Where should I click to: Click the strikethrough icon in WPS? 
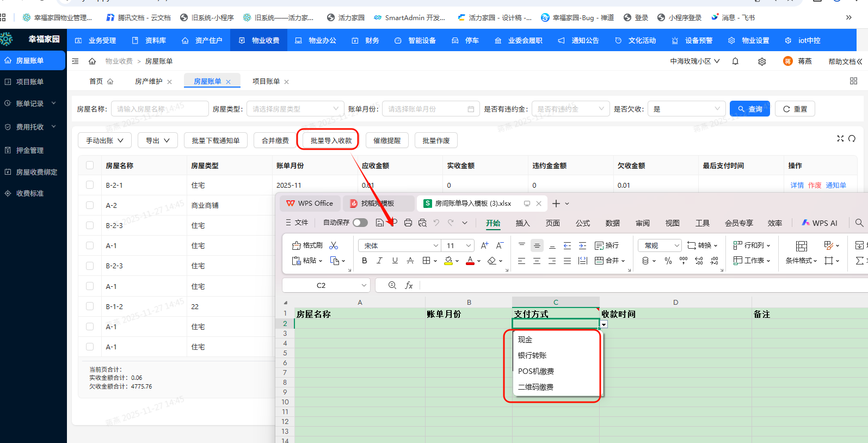[410, 261]
